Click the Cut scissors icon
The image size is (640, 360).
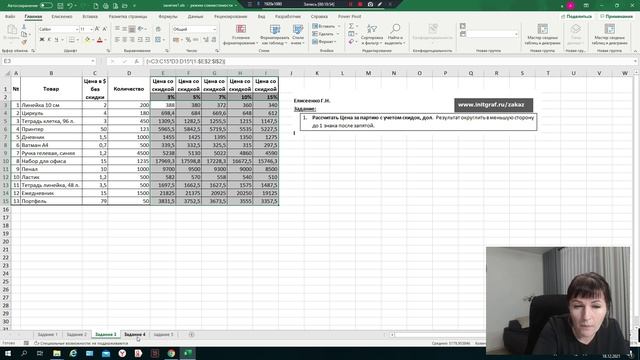24,27
